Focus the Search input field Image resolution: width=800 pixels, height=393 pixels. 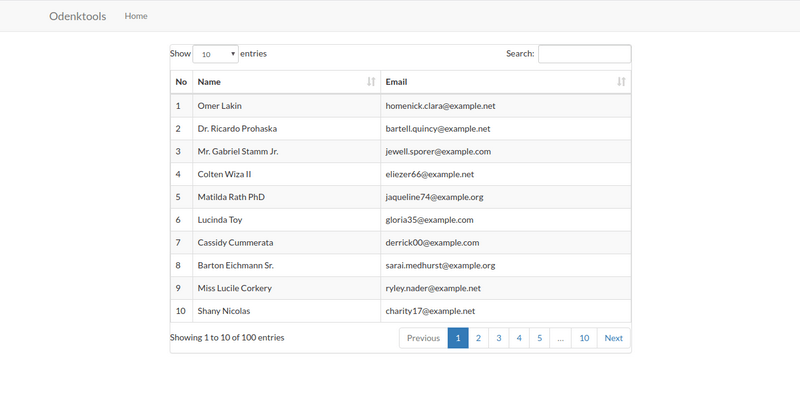(x=584, y=54)
